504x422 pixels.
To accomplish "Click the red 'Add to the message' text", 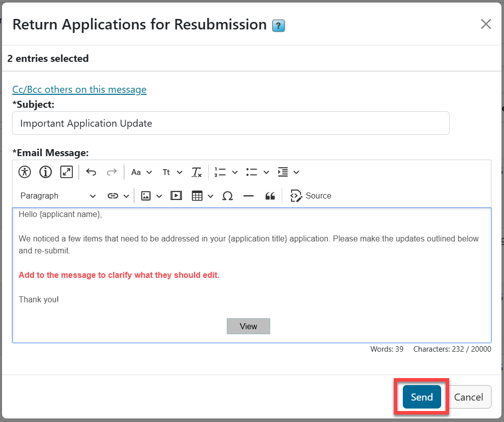I will click(119, 275).
